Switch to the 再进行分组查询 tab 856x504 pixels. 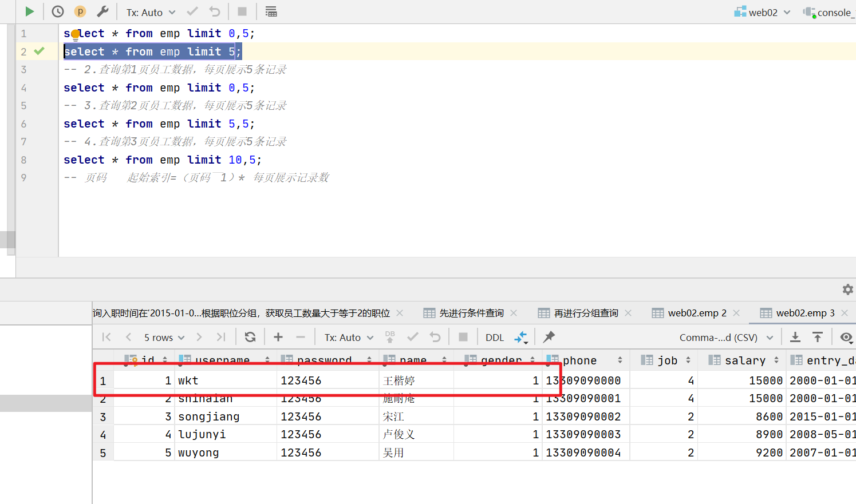click(585, 313)
